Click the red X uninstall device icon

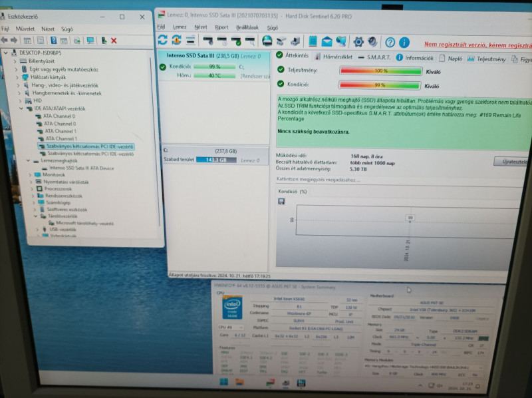[x=114, y=41]
